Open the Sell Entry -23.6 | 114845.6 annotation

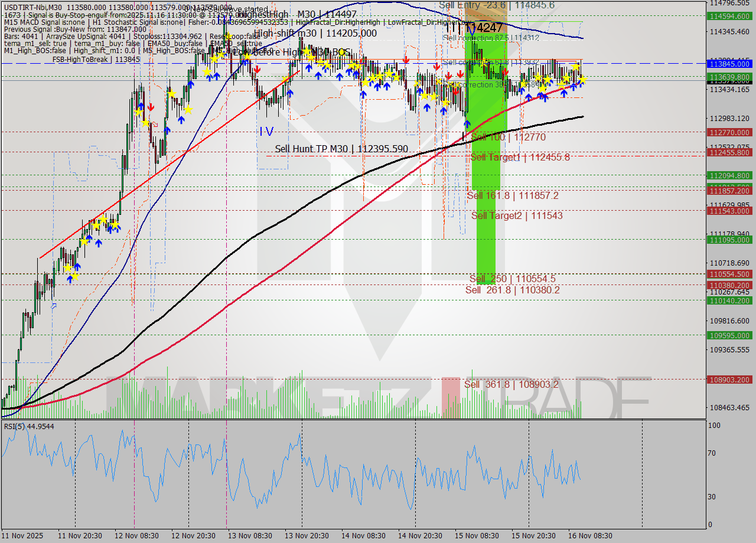pyautogui.click(x=497, y=5)
